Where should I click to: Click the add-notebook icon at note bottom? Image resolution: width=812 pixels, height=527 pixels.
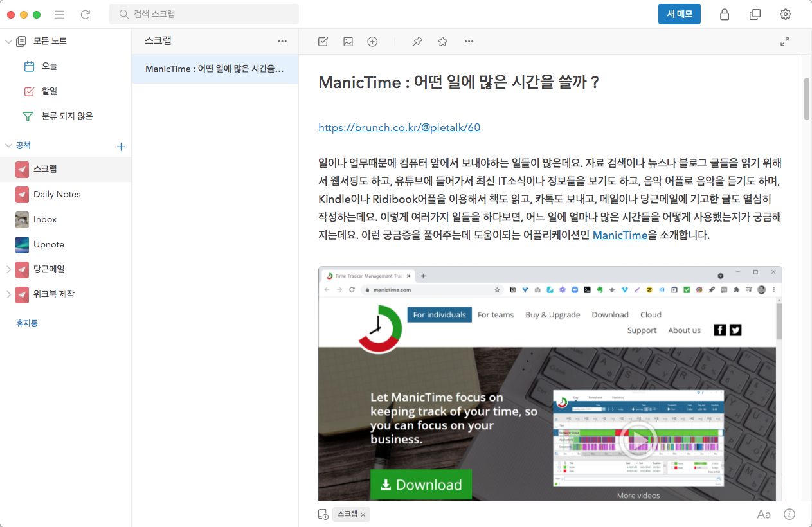(323, 514)
